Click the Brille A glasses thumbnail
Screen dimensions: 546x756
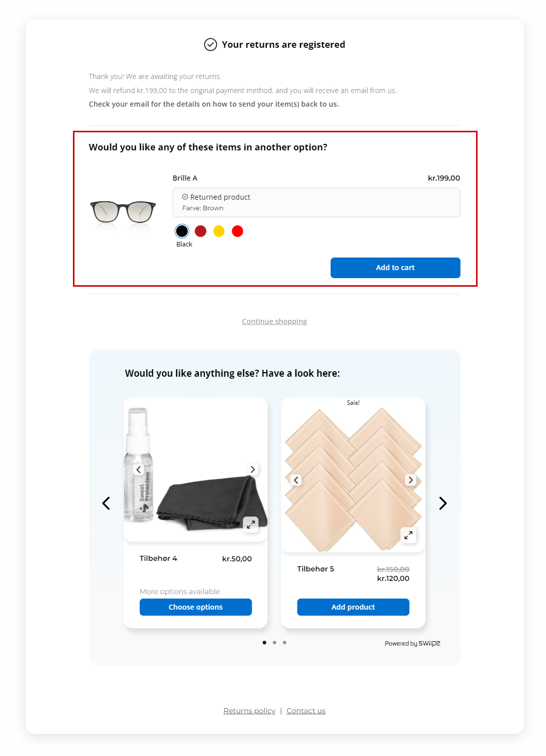(123, 212)
